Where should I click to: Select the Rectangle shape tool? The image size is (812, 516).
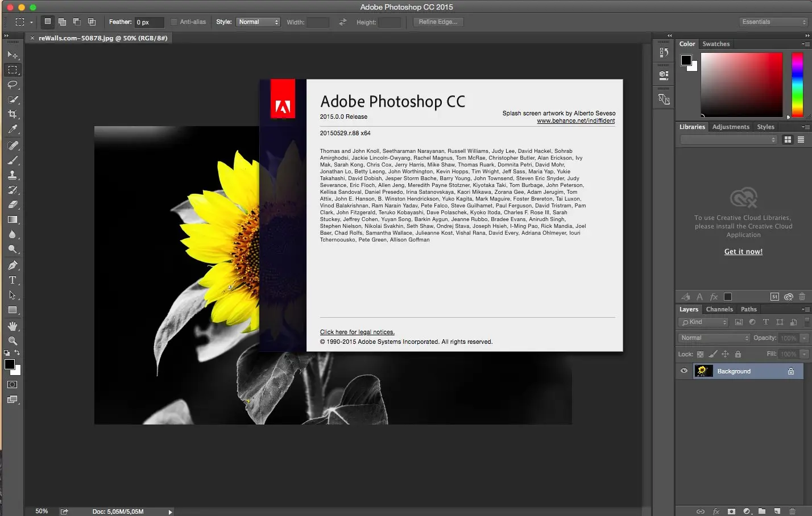tap(13, 310)
